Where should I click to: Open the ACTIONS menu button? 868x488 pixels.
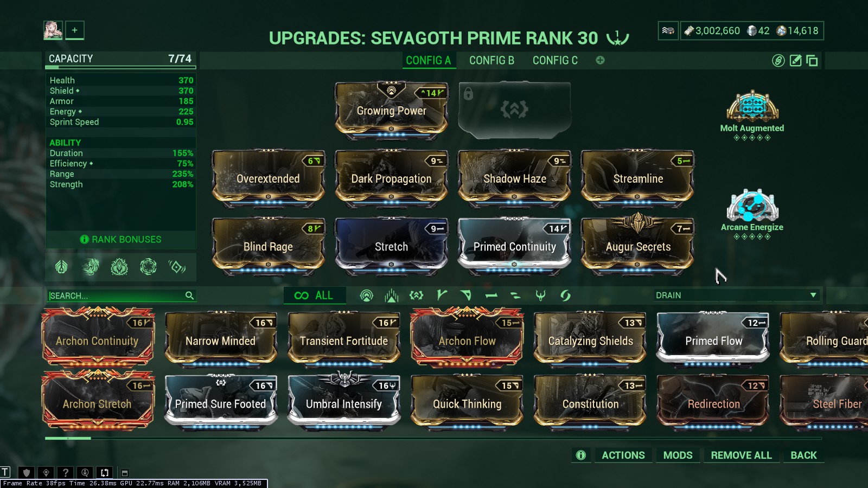coord(623,455)
